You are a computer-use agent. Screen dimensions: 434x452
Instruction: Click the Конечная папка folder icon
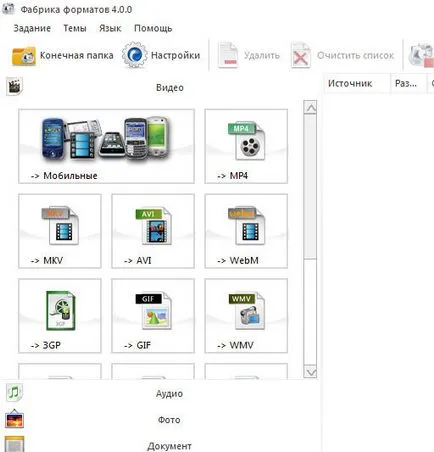(x=23, y=56)
